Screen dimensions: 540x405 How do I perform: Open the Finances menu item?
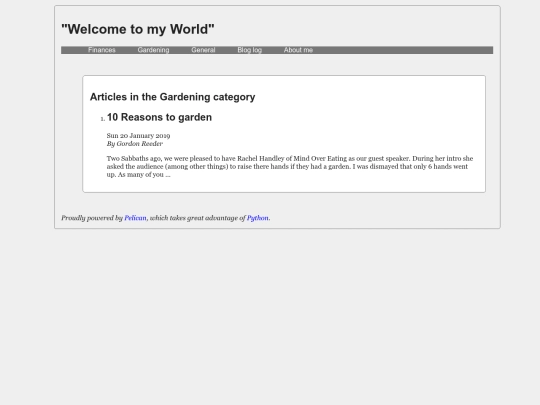tap(102, 50)
